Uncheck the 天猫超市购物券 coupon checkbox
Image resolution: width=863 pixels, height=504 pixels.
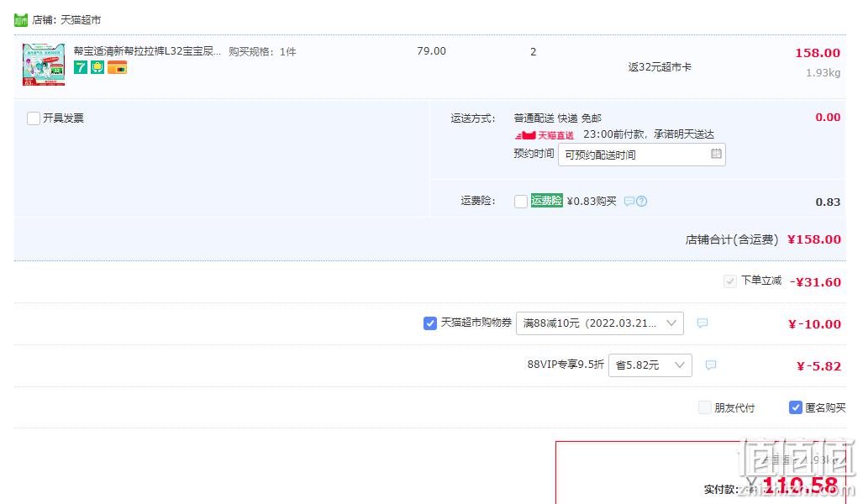[x=430, y=323]
